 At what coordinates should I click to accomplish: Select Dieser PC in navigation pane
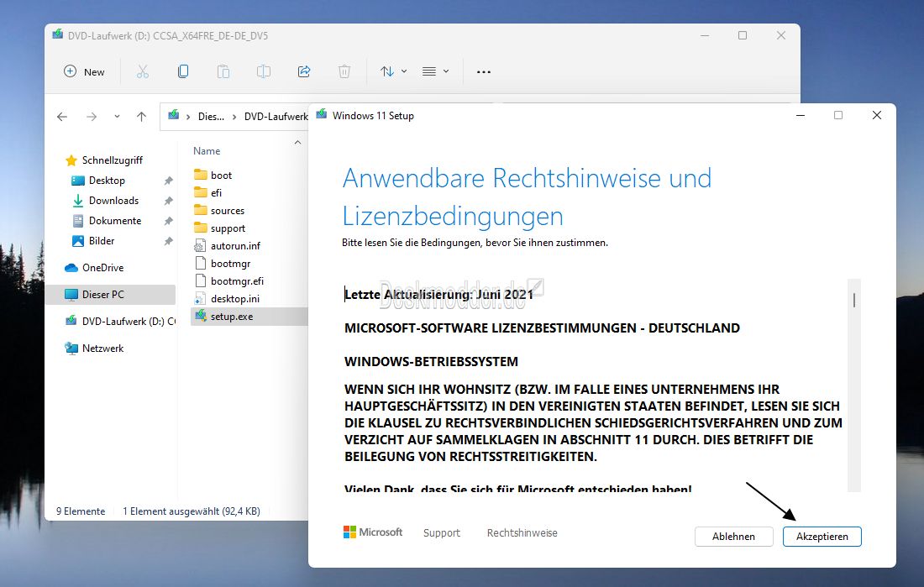(110, 294)
